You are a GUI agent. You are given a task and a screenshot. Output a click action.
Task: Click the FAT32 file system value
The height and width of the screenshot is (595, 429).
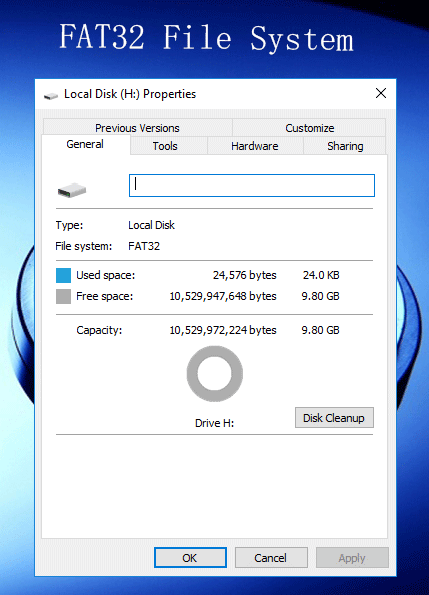click(144, 246)
